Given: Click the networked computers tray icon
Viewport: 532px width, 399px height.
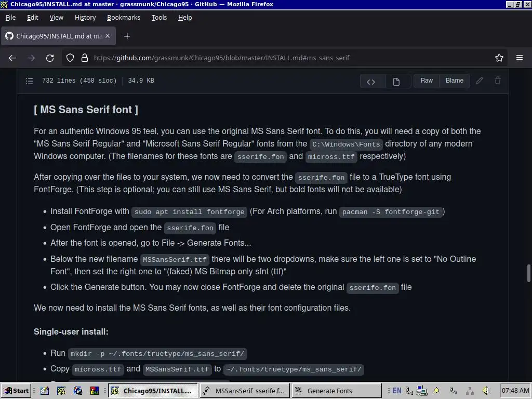Looking at the screenshot, I should [422, 391].
